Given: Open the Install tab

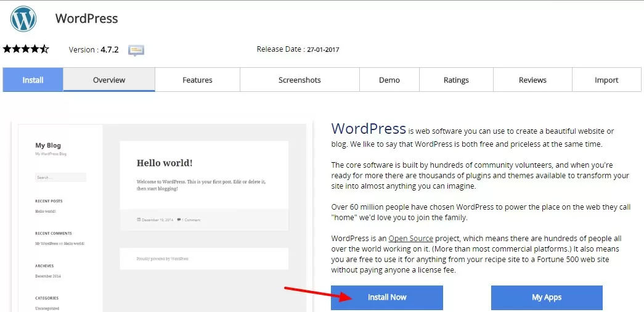Looking at the screenshot, I should [33, 80].
